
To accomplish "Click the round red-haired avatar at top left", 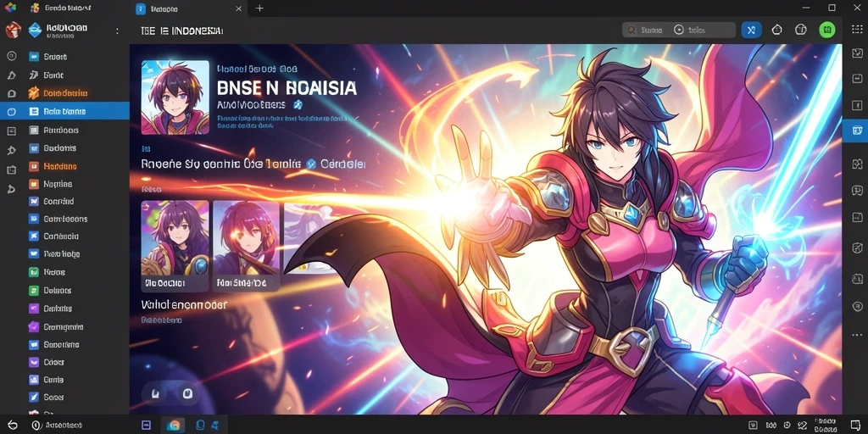I will 13,30.
